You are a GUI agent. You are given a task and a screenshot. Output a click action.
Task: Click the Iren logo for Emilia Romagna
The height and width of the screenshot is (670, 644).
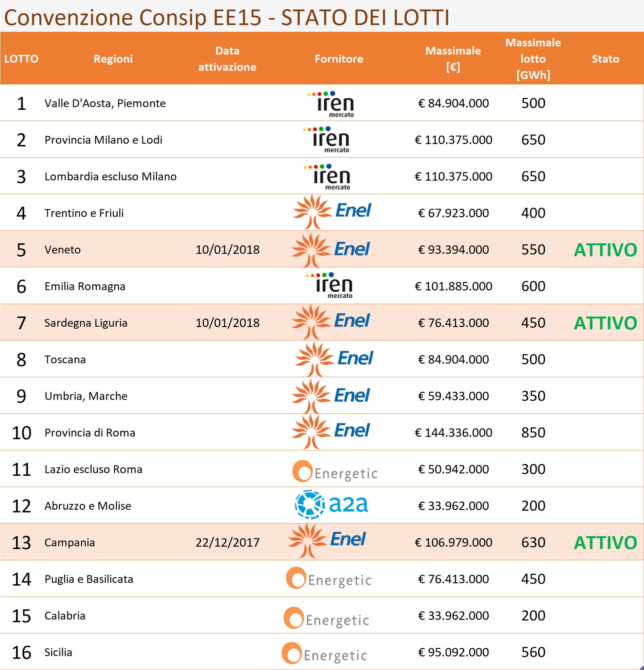tap(330, 285)
